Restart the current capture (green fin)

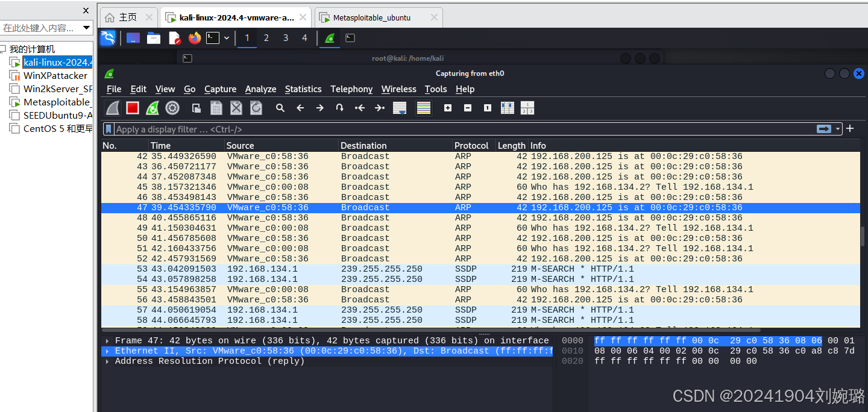point(153,108)
